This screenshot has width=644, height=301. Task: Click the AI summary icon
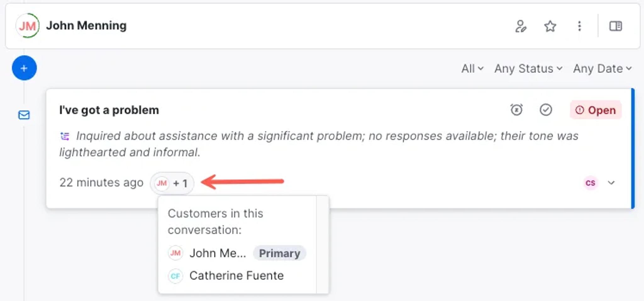[64, 136]
